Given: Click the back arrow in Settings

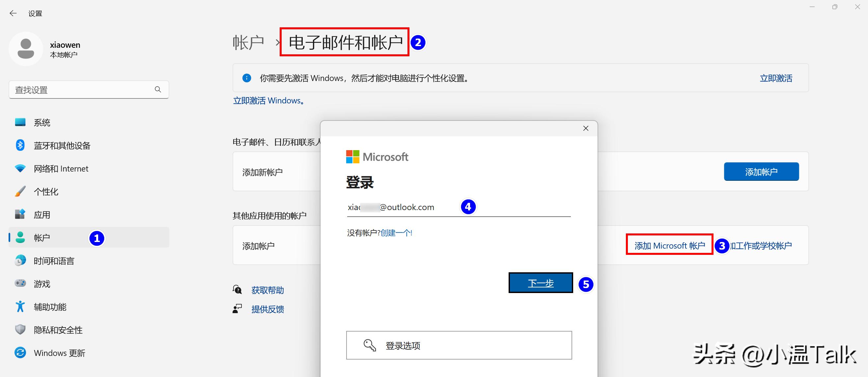Looking at the screenshot, I should [13, 13].
